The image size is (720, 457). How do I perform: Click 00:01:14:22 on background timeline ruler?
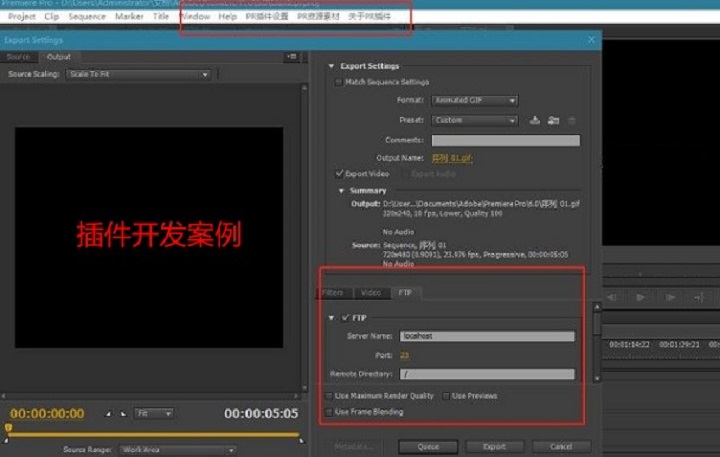(x=629, y=344)
